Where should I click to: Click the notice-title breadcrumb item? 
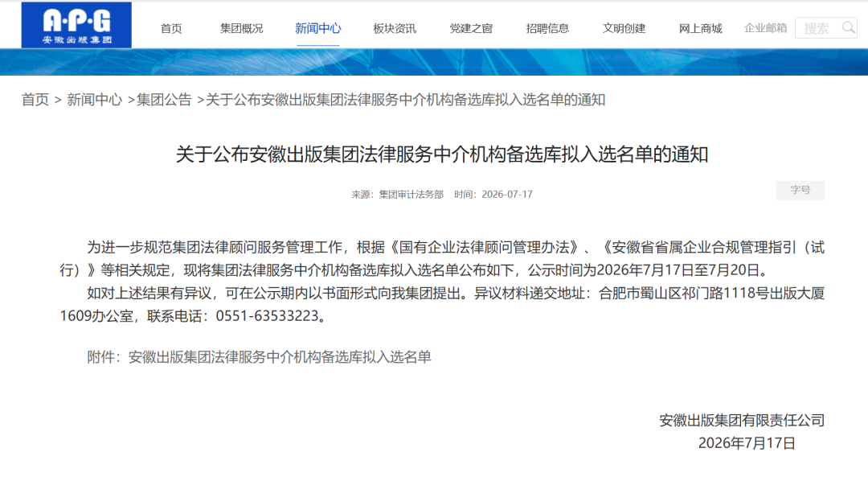coord(406,100)
